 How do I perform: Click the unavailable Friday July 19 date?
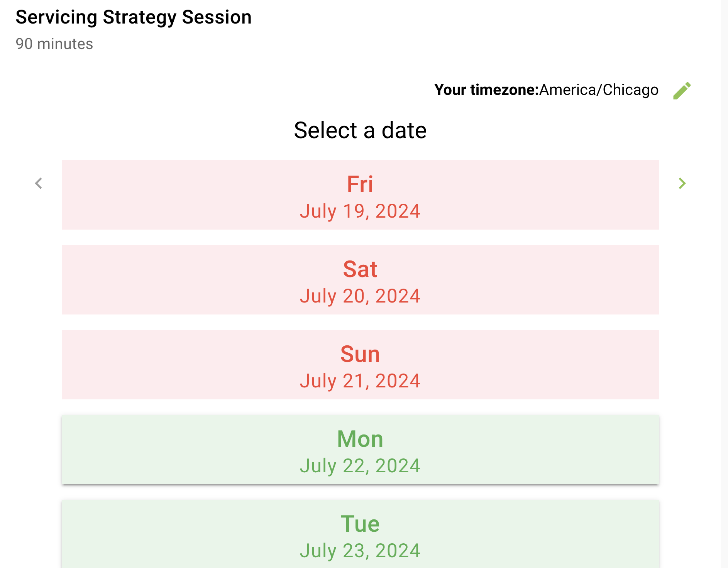[360, 195]
